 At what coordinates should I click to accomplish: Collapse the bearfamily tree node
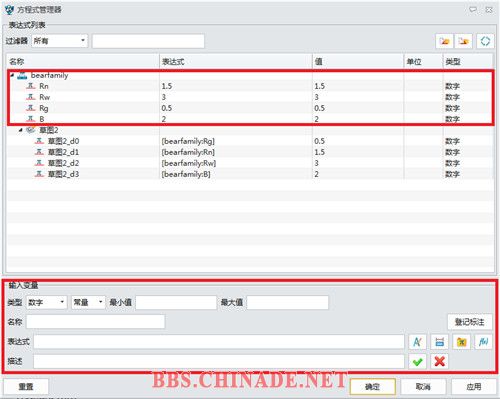(x=12, y=75)
